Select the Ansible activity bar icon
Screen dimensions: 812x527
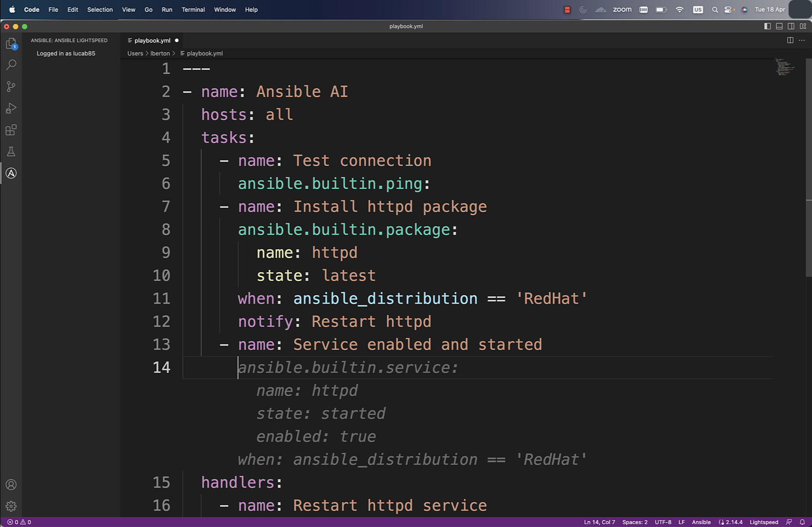coord(11,173)
